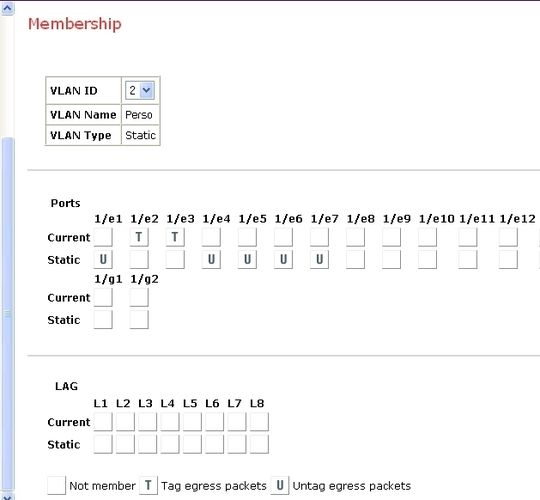Toggle Static box for LAG L8
The image size is (540, 500).
259,444
